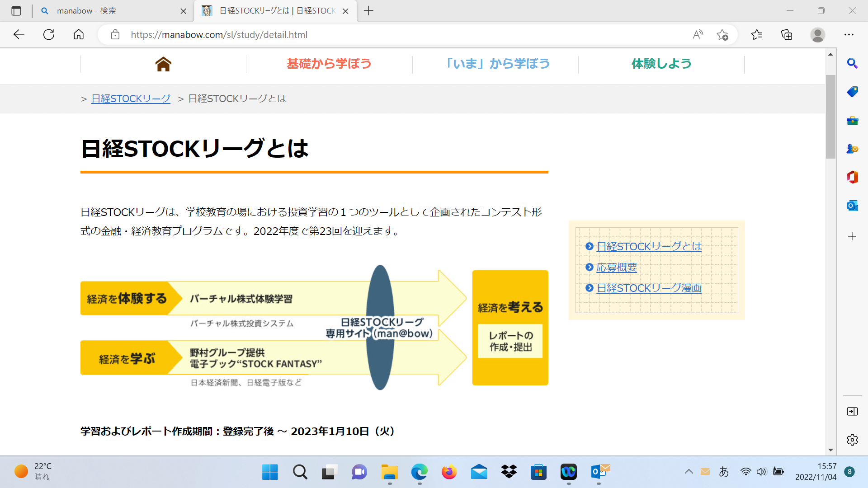The height and width of the screenshot is (488, 868).
Task: Open taskbar Search magnifier
Action: (x=300, y=472)
